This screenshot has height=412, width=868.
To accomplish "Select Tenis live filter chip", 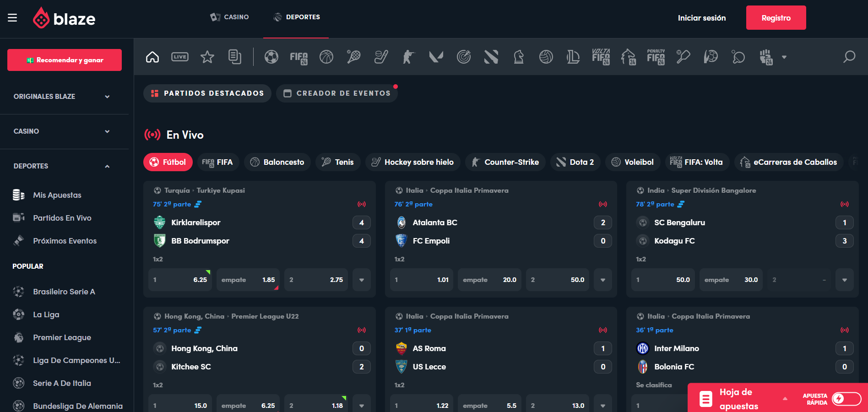I will tap(338, 162).
